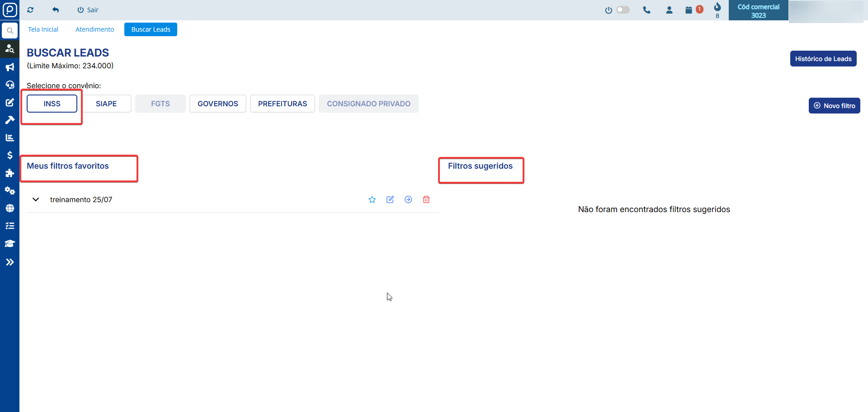Click the megaphone icon in the sidebar
The height and width of the screenshot is (412, 868).
(9, 67)
